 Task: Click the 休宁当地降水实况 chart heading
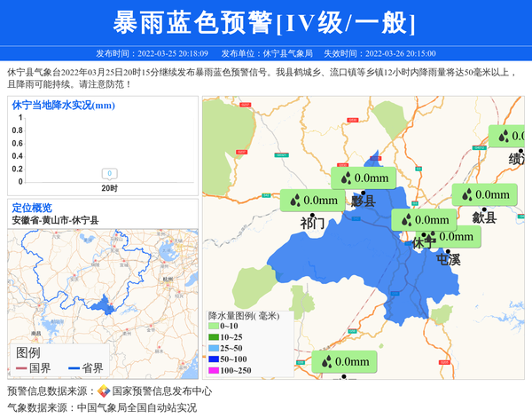[x=63, y=106]
